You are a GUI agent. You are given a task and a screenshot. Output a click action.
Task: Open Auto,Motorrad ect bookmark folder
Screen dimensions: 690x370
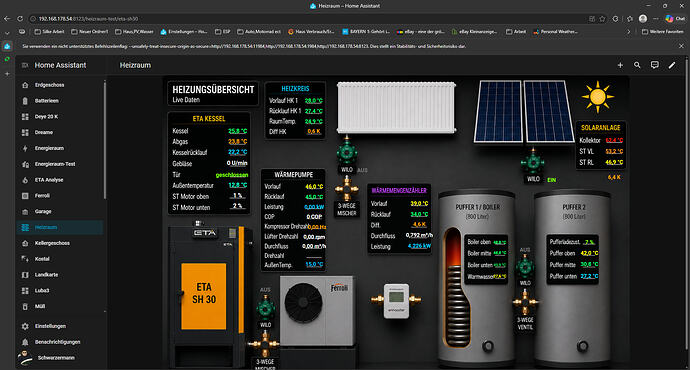(259, 32)
